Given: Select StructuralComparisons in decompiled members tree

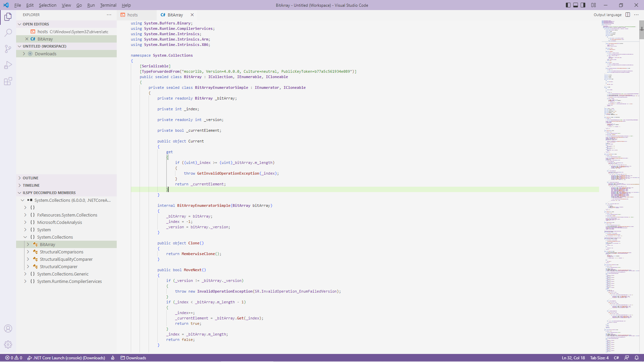Looking at the screenshot, I should [61, 252].
